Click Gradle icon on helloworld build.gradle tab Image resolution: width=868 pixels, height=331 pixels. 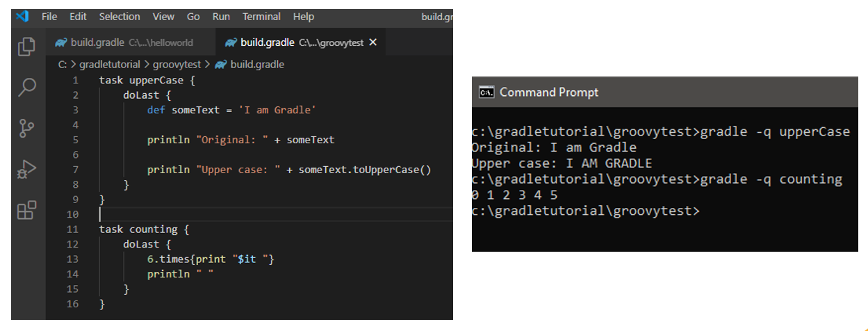click(61, 42)
